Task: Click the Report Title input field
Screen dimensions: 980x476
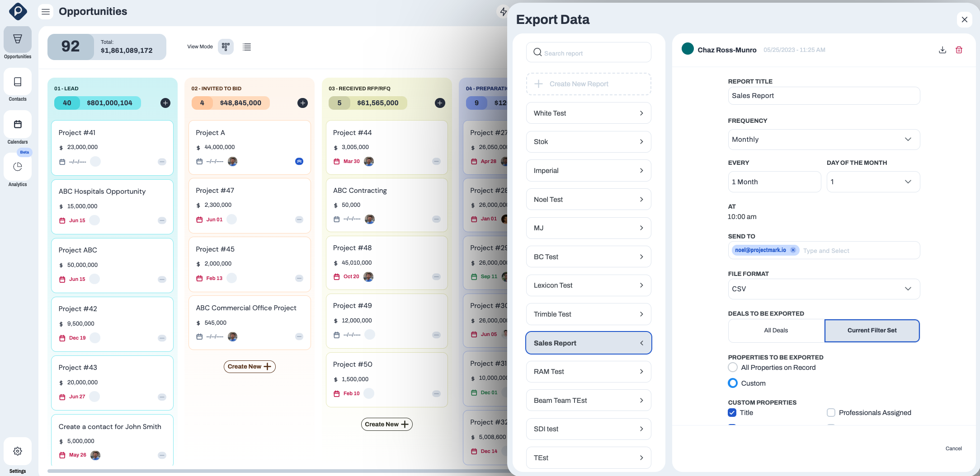Action: coord(824,96)
